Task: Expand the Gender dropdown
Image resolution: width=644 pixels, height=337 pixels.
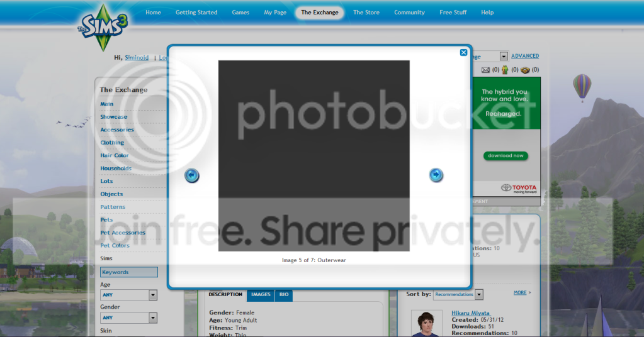Action: point(153,318)
